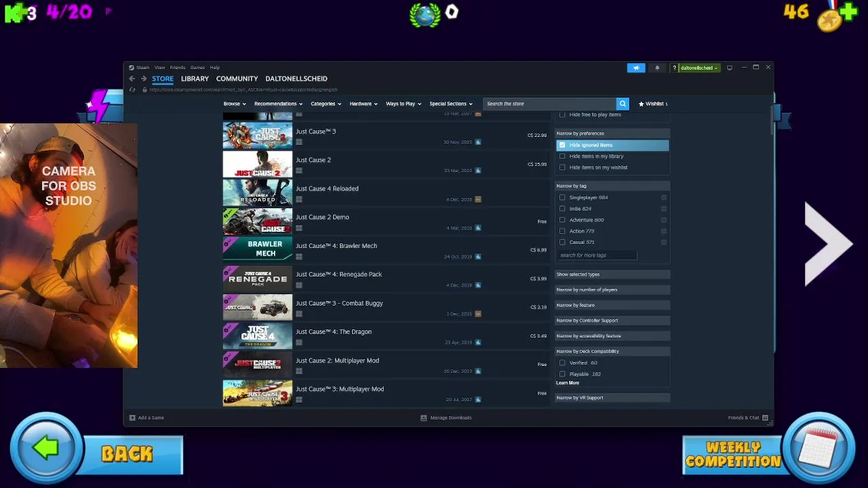Open the Special Sections dropdown
868x488 pixels.
click(451, 104)
